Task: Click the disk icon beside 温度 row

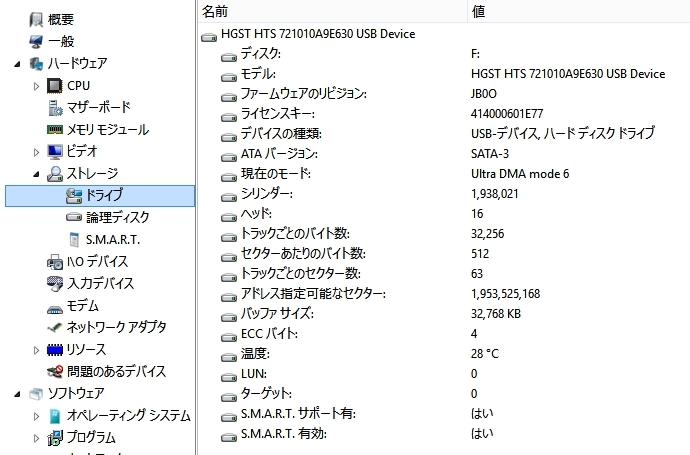Action: coord(229,357)
